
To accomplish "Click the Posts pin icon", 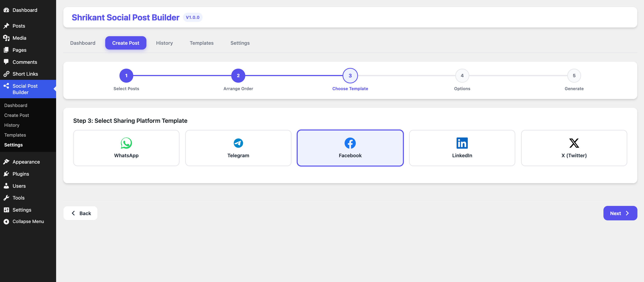I will pos(6,26).
